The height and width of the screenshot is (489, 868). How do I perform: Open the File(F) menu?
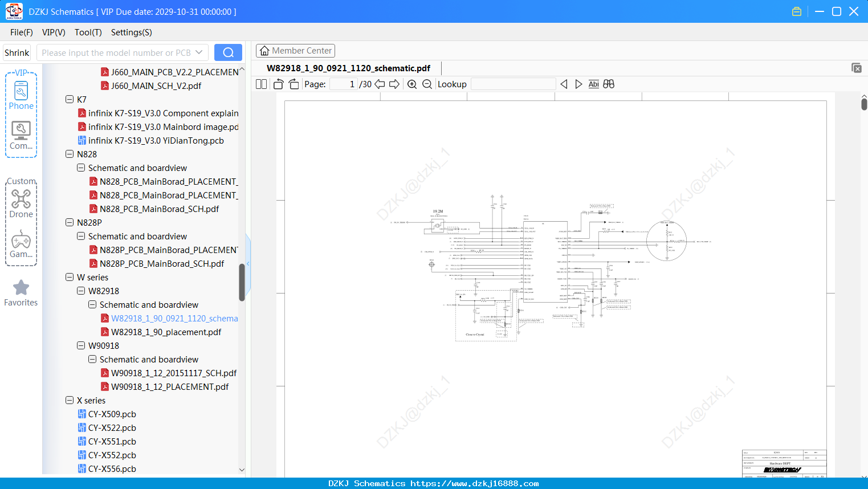[x=22, y=32]
